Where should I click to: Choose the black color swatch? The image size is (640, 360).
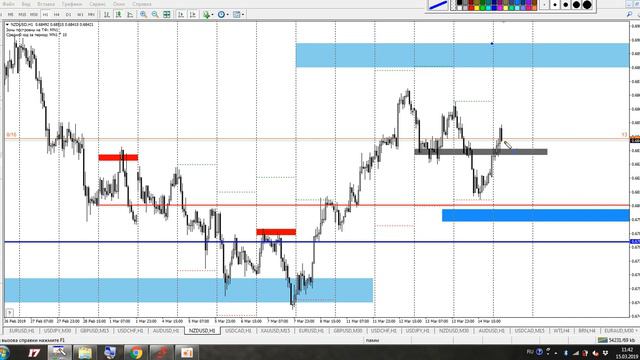(x=460, y=2)
